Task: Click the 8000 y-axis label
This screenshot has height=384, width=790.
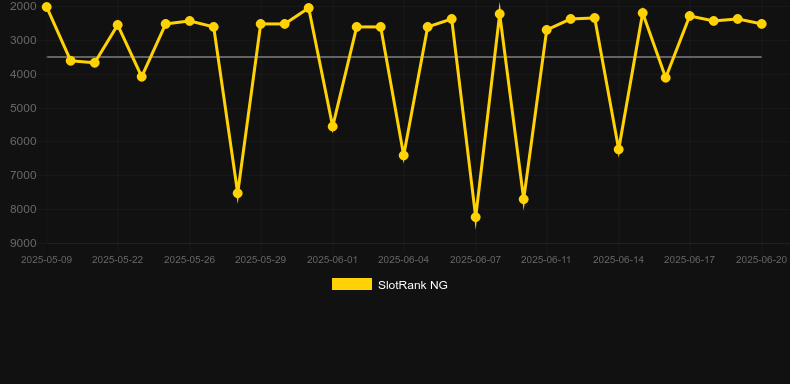Action: click(23, 209)
